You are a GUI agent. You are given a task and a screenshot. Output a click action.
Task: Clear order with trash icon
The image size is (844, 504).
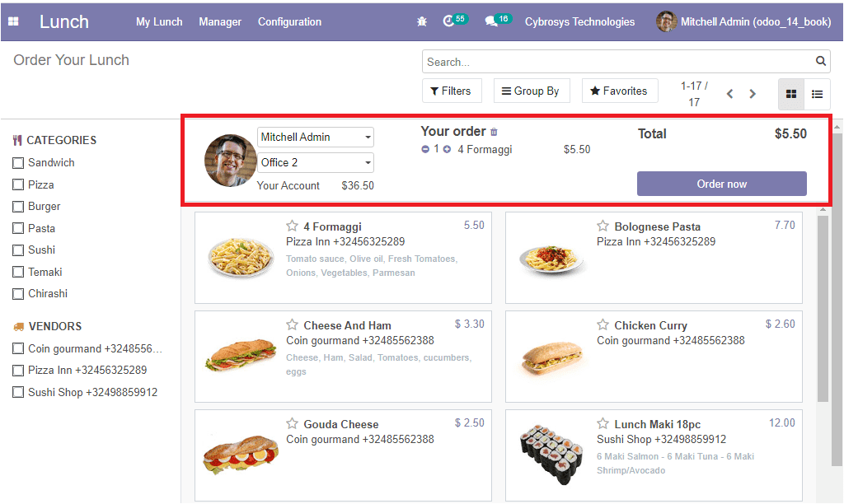[x=495, y=132]
